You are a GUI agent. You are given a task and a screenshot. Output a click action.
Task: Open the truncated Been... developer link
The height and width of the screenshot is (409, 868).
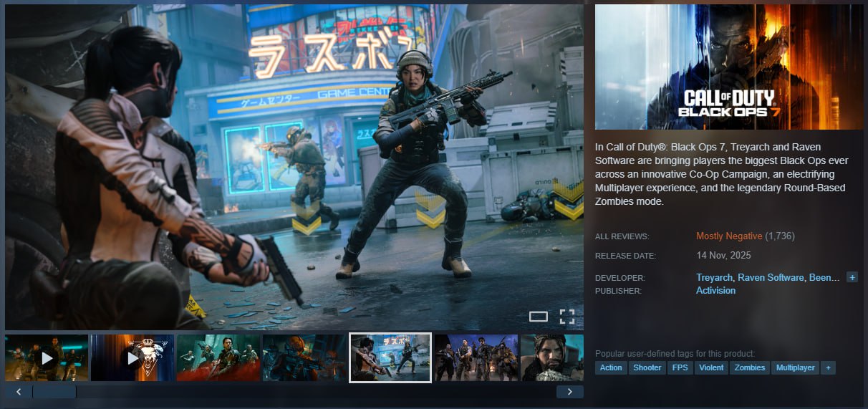point(824,277)
